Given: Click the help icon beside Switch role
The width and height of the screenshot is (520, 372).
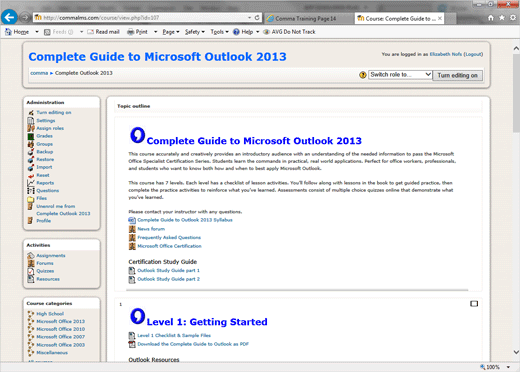Looking at the screenshot, I should coord(363,75).
